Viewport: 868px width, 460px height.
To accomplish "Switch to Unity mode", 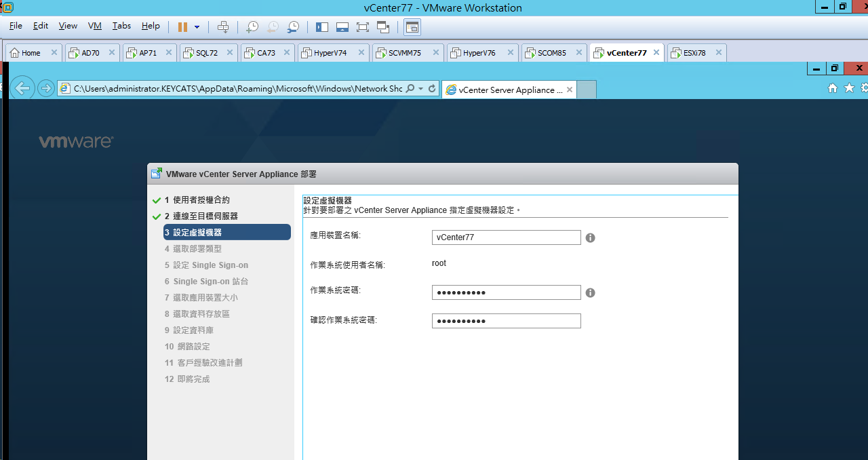I will pyautogui.click(x=383, y=27).
